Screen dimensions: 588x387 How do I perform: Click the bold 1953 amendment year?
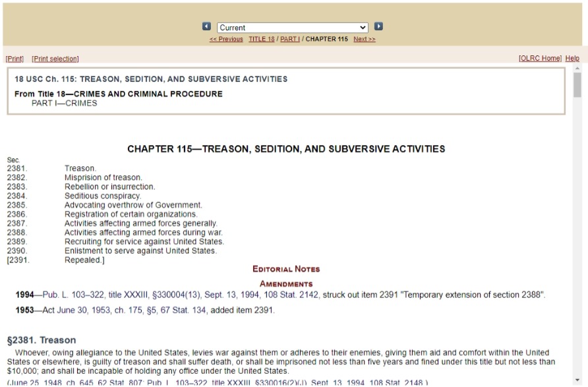click(25, 310)
